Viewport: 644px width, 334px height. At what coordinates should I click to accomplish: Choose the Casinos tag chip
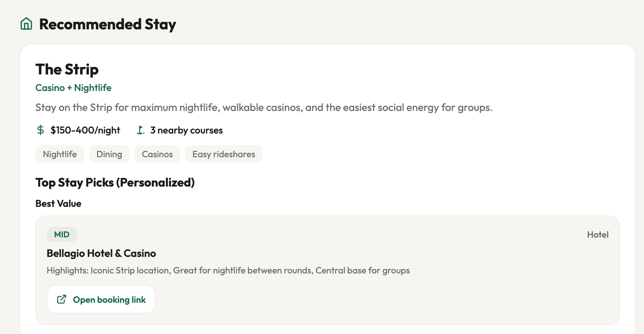pyautogui.click(x=157, y=154)
